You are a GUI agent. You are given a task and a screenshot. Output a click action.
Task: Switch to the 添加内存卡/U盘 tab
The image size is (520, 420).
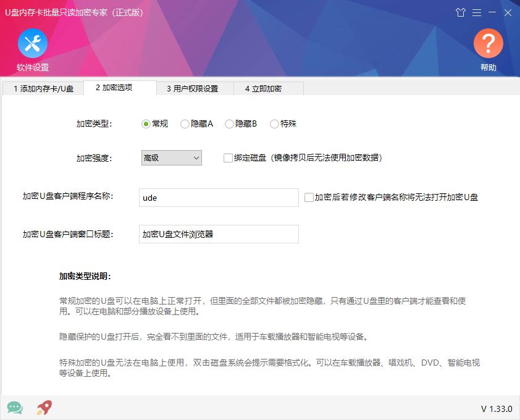[42, 88]
